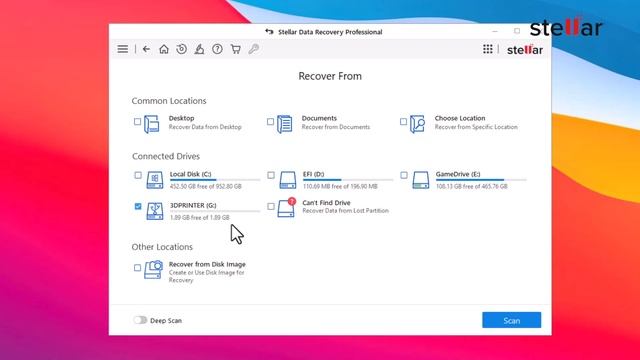Image resolution: width=640 pixels, height=360 pixels.
Task: Uncheck the 3DPRINTER (G:) checkbox
Action: pos(138,206)
